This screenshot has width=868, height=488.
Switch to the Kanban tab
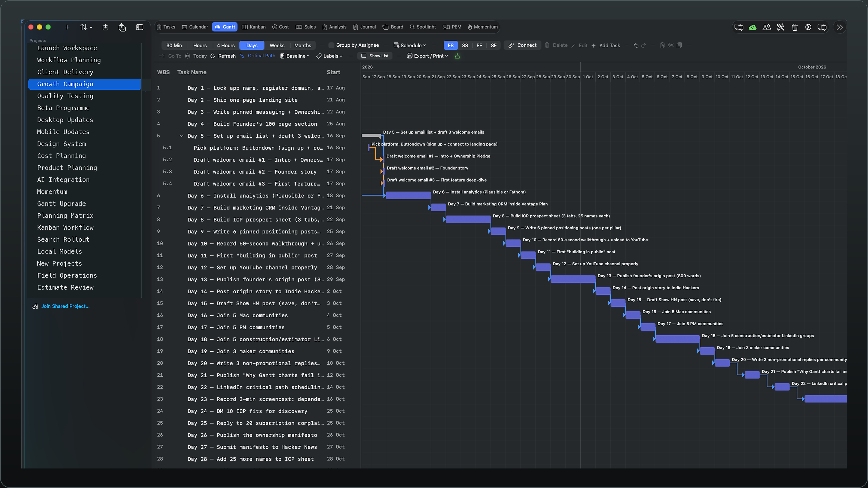tap(254, 27)
